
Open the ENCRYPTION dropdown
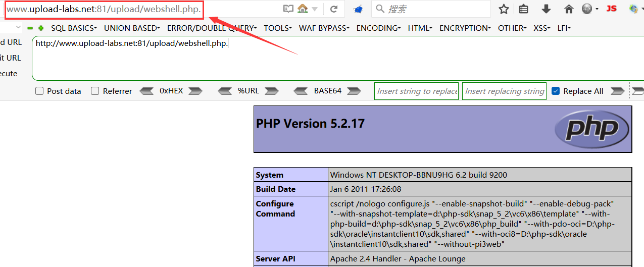tap(465, 28)
